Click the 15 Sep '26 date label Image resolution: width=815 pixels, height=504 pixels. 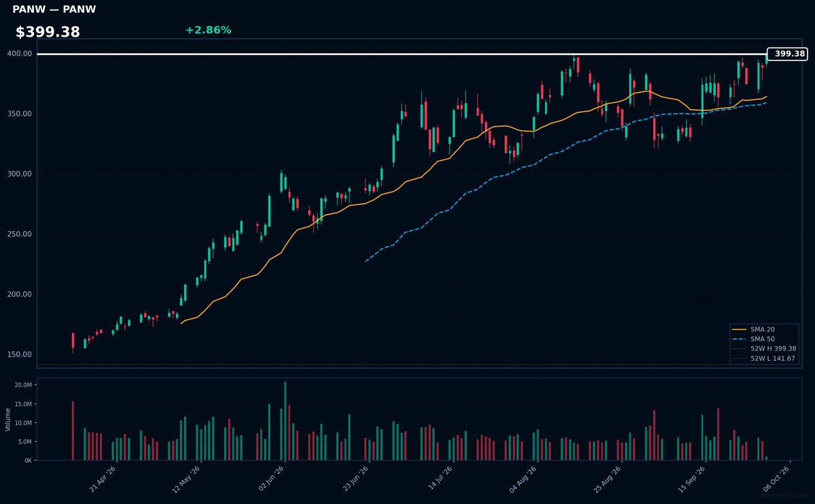[693, 479]
